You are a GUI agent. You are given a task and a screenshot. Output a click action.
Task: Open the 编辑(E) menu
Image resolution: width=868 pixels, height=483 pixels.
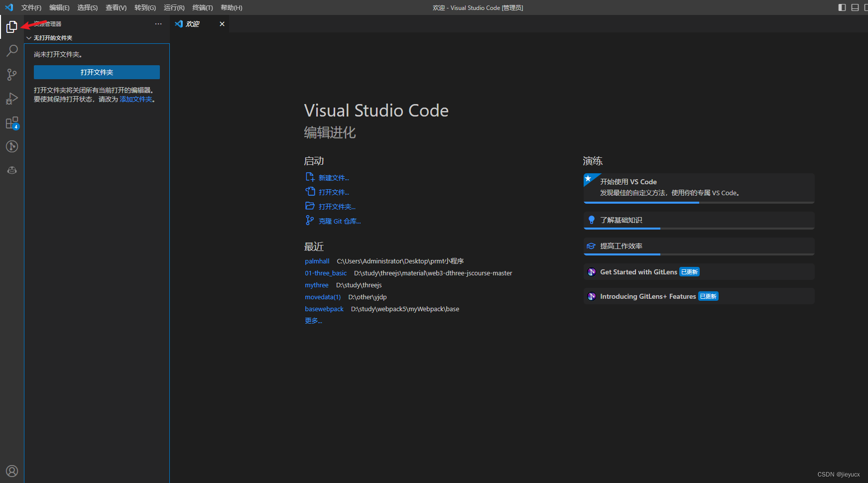[x=59, y=7]
